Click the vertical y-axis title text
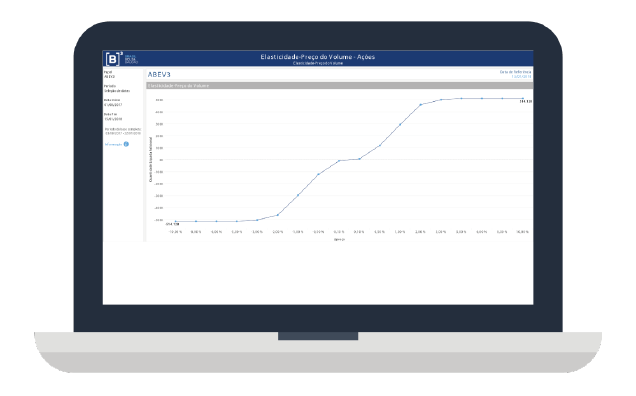This screenshot has height=396, width=636. tap(150, 159)
